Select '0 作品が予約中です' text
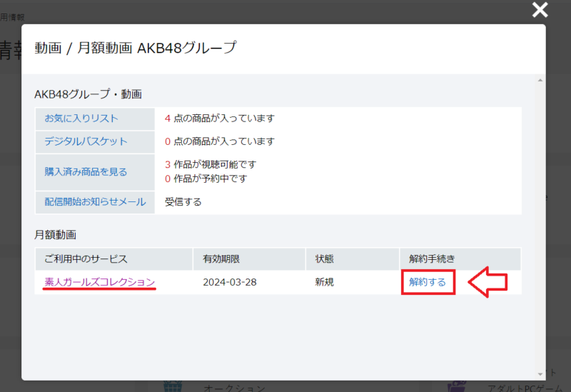The width and height of the screenshot is (571, 392). pyautogui.click(x=206, y=179)
